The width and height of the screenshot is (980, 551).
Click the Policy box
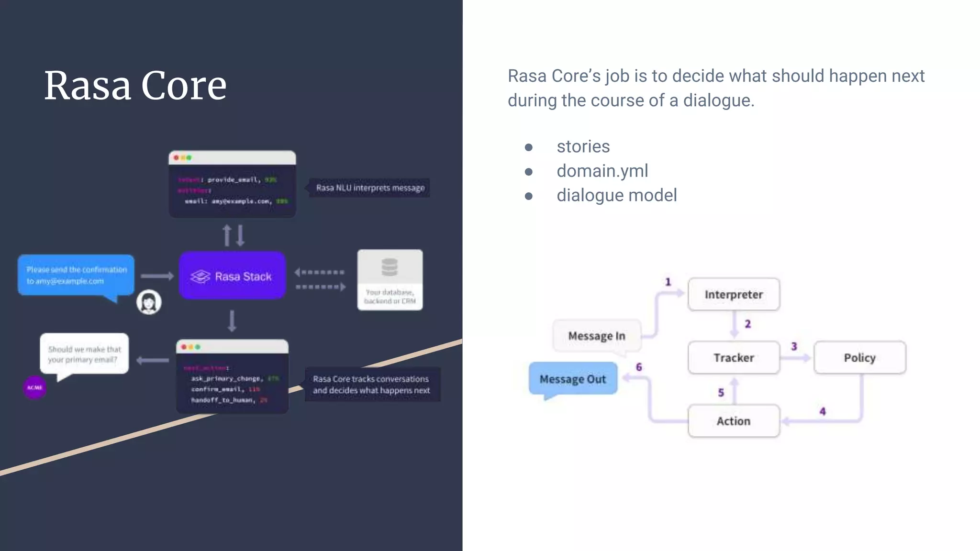(860, 358)
